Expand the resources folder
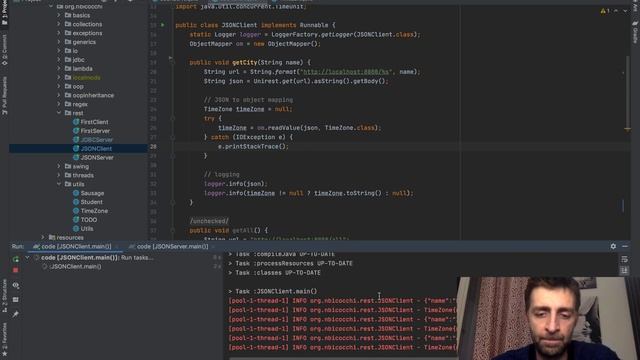The image size is (640, 360). 42,238
